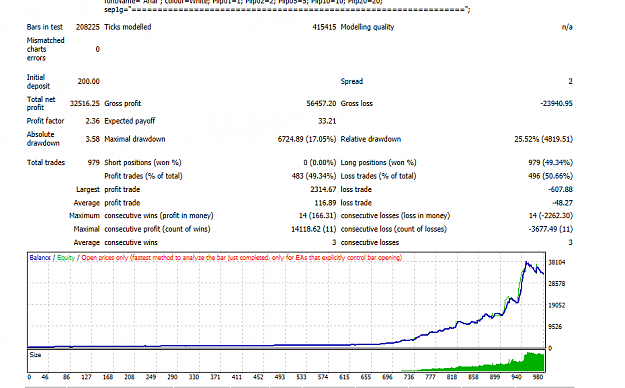Click Expected payoff value 33.21

[327, 121]
